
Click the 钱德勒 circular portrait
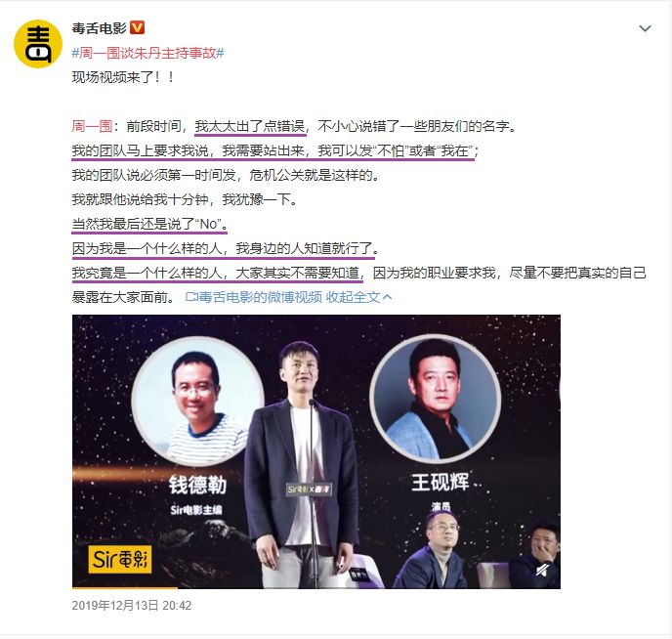click(197, 402)
